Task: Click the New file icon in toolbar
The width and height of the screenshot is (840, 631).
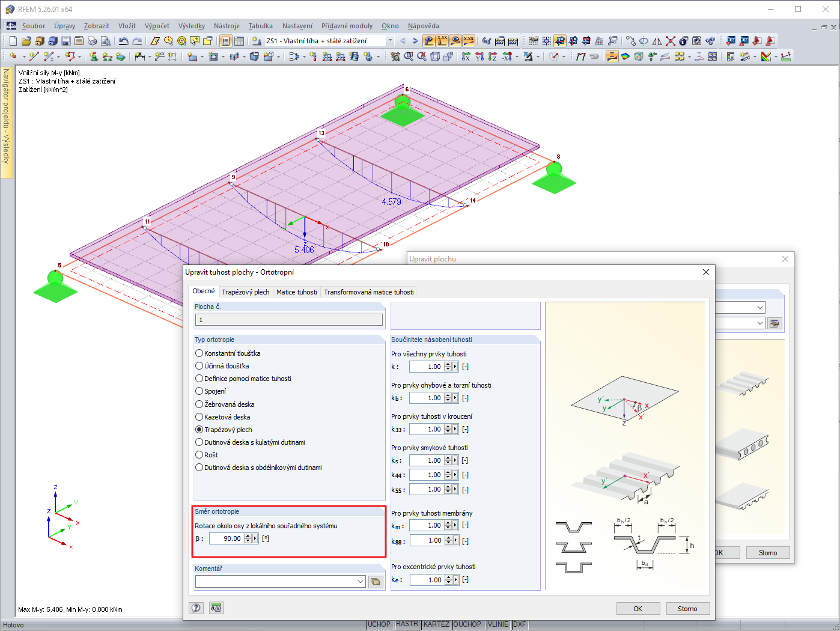Action: [x=13, y=41]
